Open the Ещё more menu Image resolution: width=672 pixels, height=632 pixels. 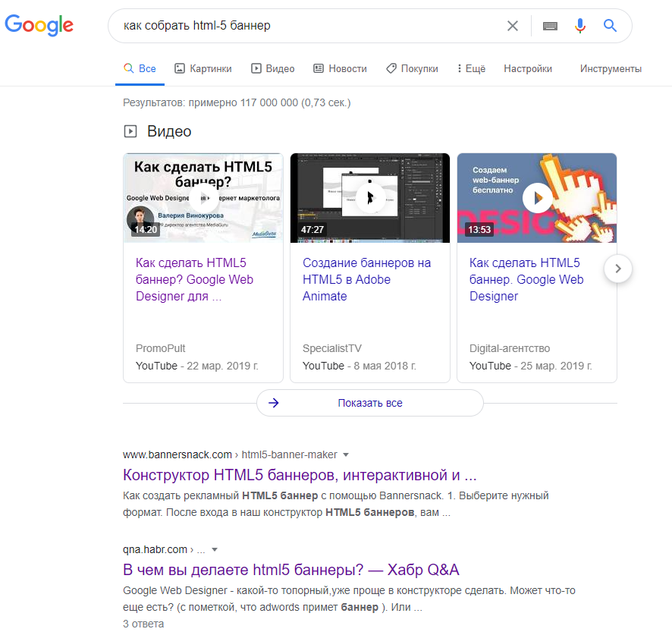coord(471,68)
